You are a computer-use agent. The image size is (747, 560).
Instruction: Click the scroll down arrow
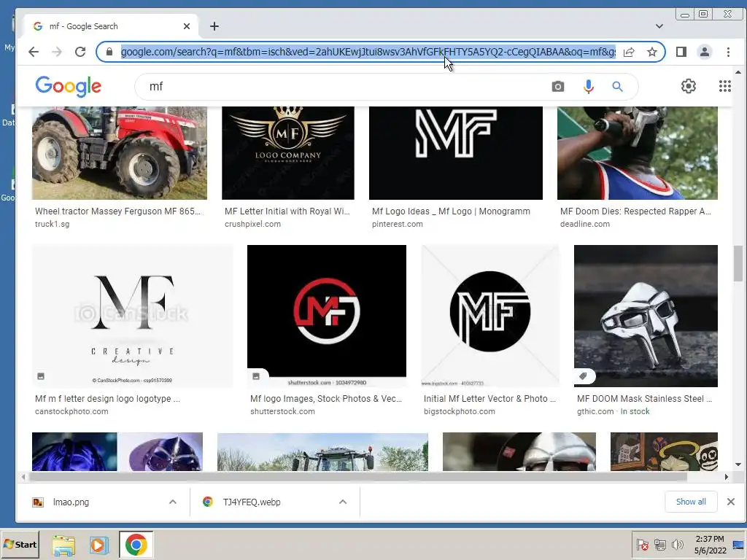738,464
